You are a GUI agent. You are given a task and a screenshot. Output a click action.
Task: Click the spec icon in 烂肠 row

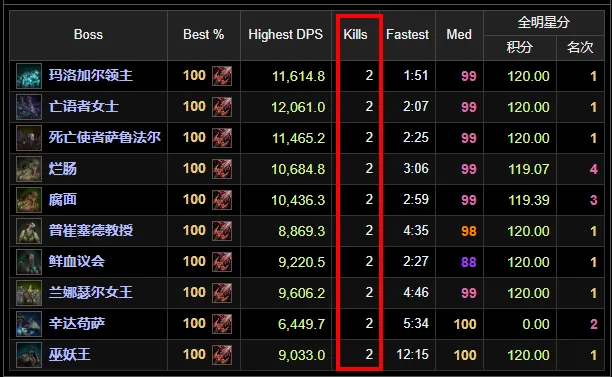click(x=222, y=169)
